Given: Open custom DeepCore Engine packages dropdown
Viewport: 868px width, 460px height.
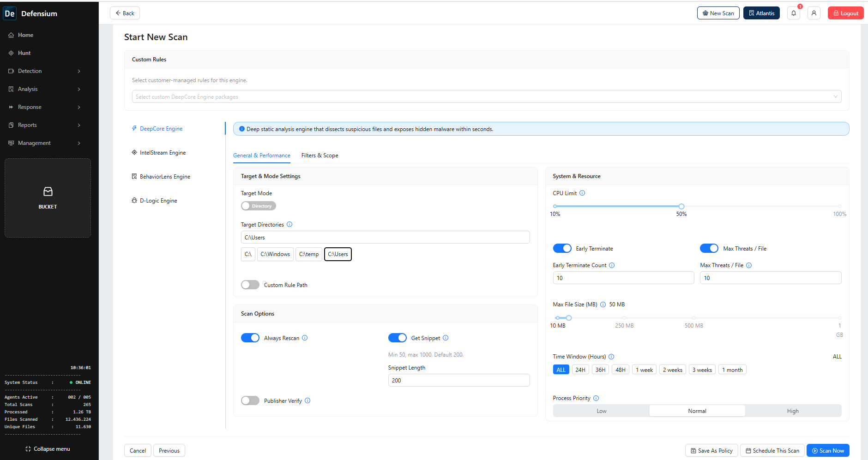Looking at the screenshot, I should 487,96.
